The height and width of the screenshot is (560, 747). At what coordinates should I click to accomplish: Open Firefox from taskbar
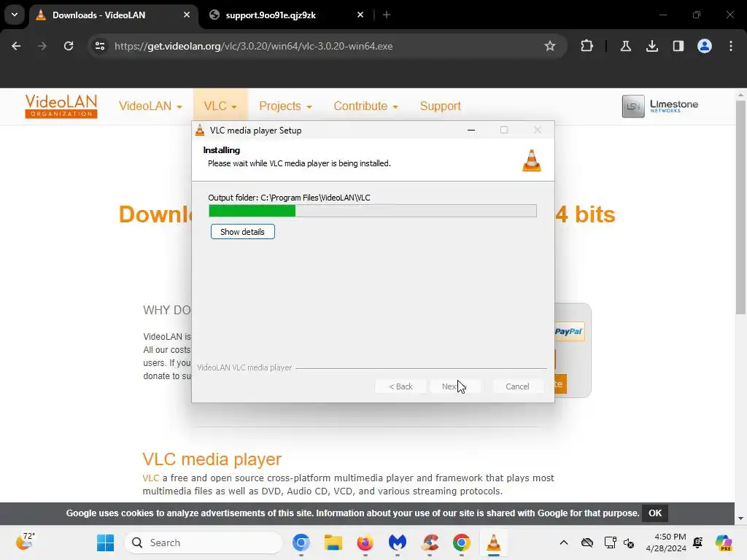[x=365, y=542]
